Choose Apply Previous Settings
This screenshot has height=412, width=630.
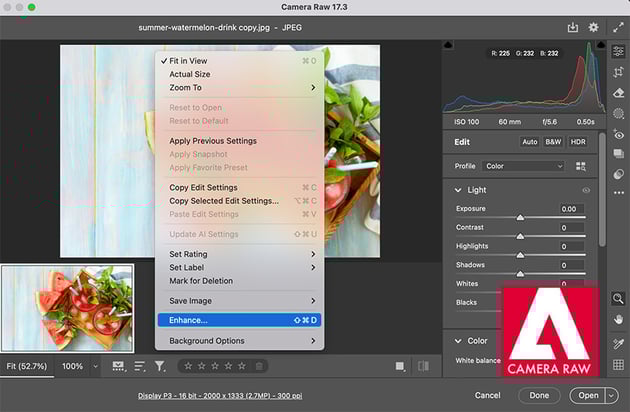(239, 141)
